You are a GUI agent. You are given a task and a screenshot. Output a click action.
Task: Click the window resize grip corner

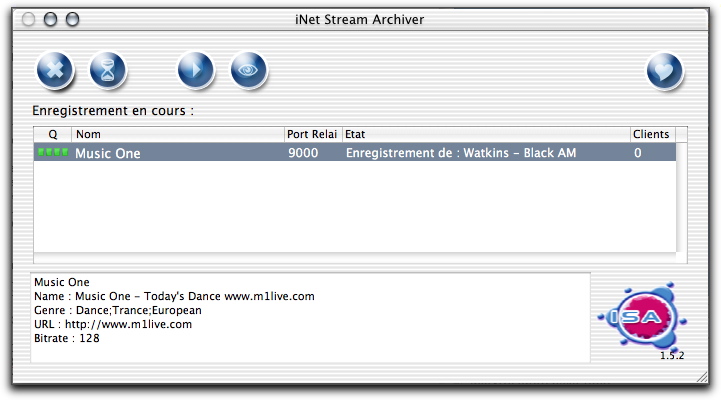pos(702,377)
